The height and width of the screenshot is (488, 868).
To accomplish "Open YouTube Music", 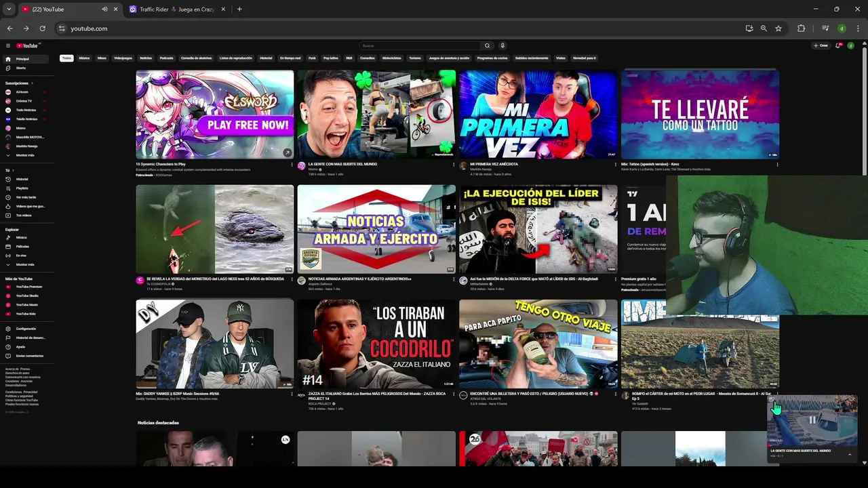I will [26, 304].
